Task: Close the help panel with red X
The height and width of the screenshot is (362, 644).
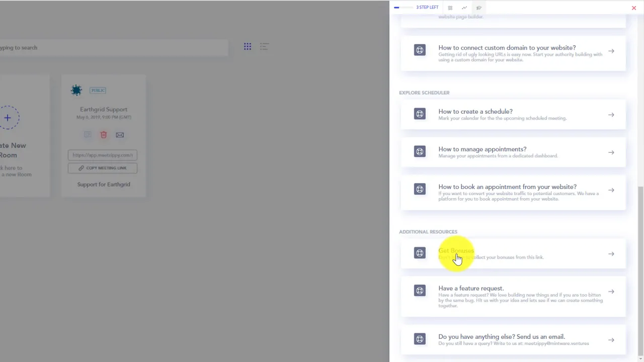Action: (634, 8)
